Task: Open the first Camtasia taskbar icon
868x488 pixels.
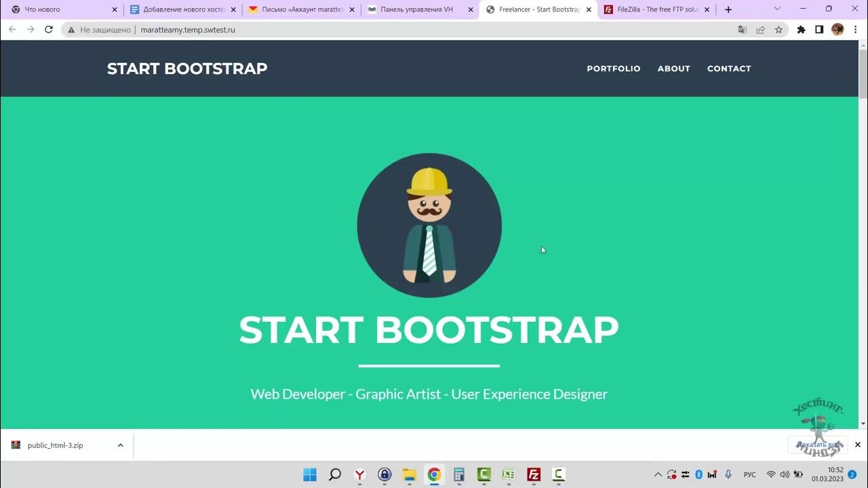Action: point(484,474)
